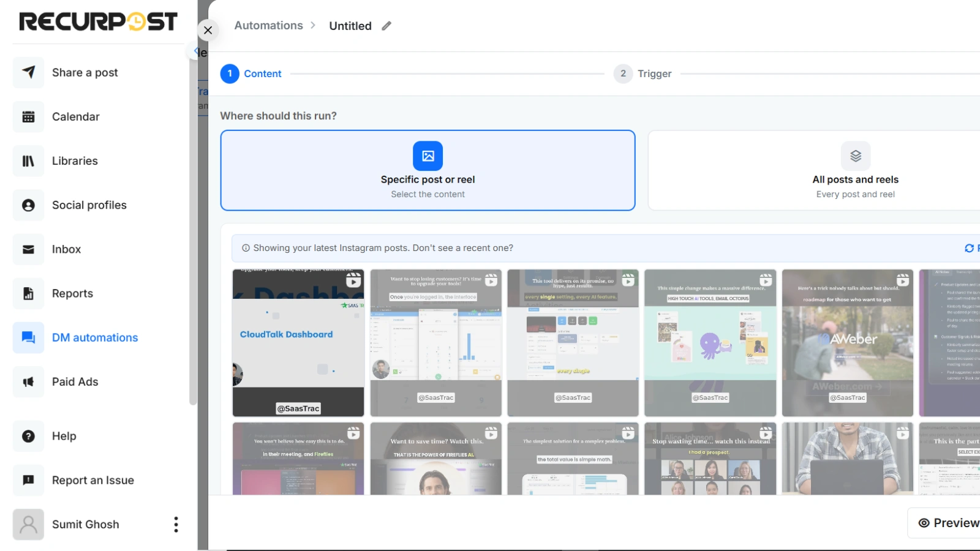Click the Libraries icon

tap(28, 160)
